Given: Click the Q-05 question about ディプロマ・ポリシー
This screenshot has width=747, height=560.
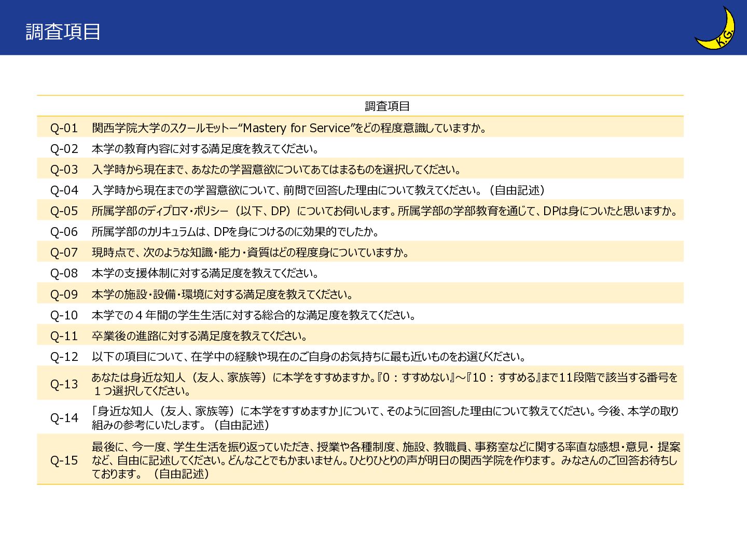Looking at the screenshot, I should tap(385, 211).
